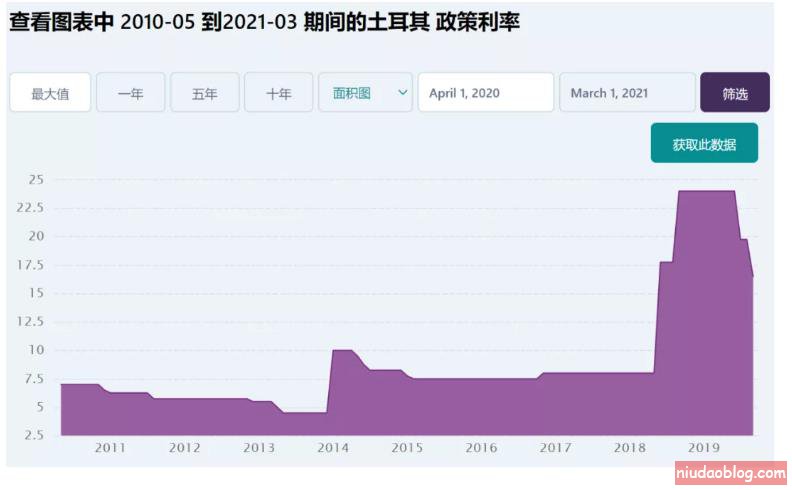Click the start date field April 1, 2020
The width and height of the screenshot is (792, 490).
click(x=486, y=92)
